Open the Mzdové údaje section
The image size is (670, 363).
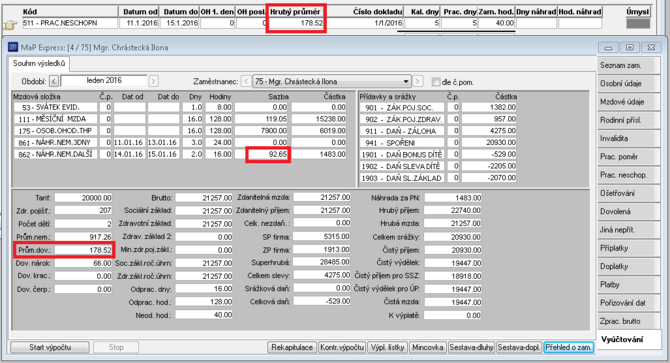click(x=628, y=102)
